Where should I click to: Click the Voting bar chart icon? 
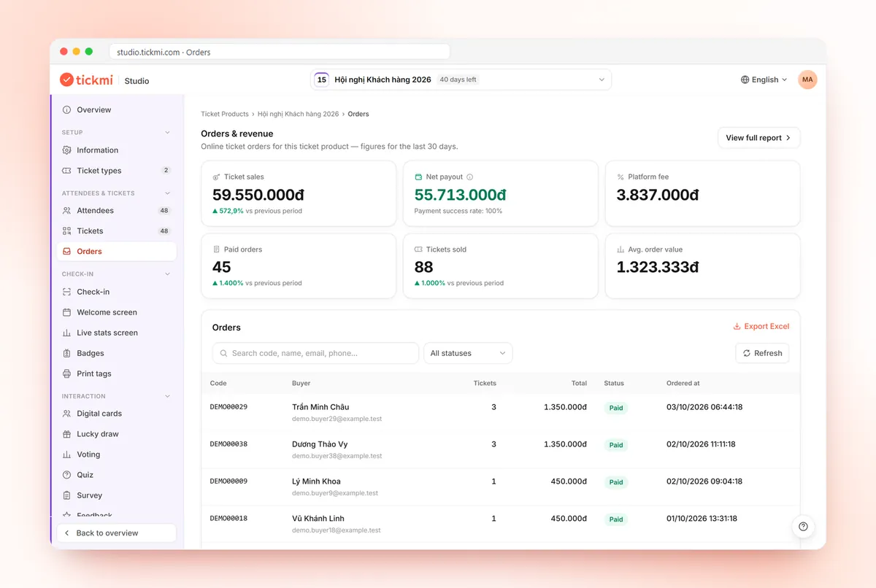click(67, 454)
